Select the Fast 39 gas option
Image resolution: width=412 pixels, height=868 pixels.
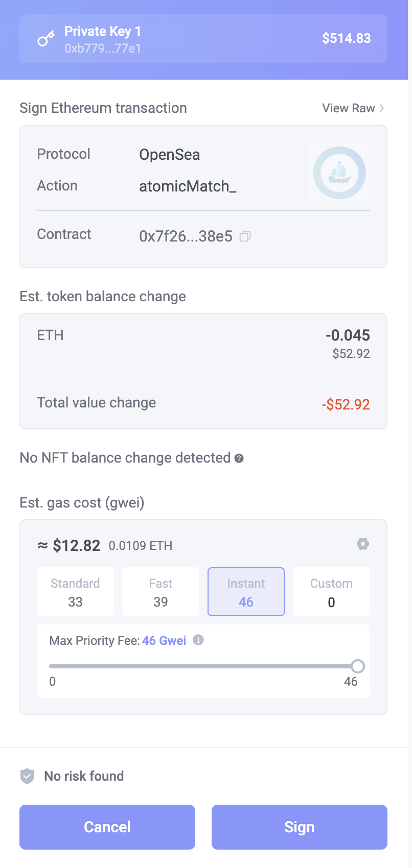click(161, 592)
